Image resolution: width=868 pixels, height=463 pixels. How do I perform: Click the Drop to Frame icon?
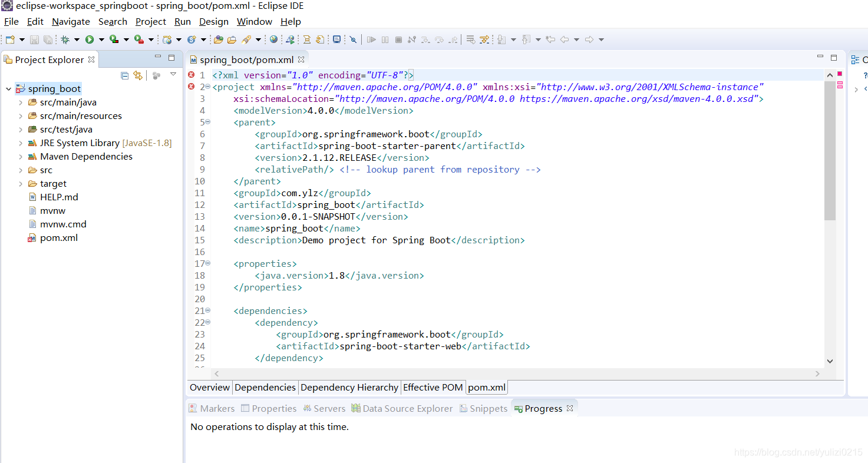pyautogui.click(x=471, y=39)
